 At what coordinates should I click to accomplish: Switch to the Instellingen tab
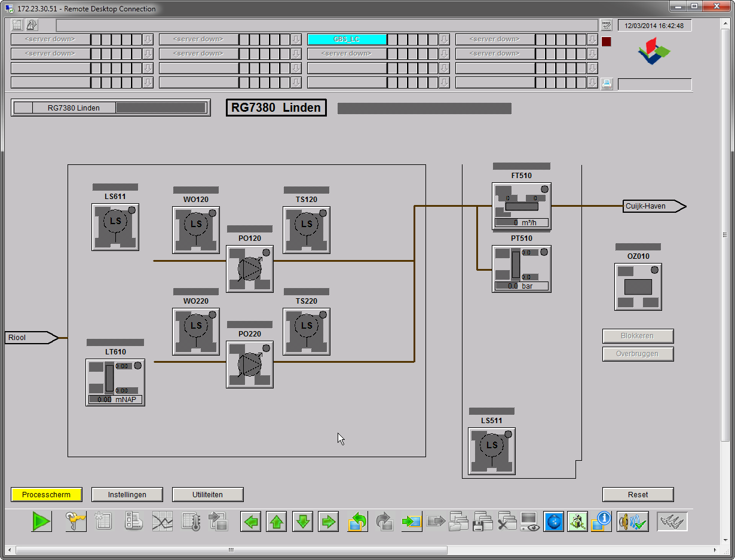coord(127,495)
